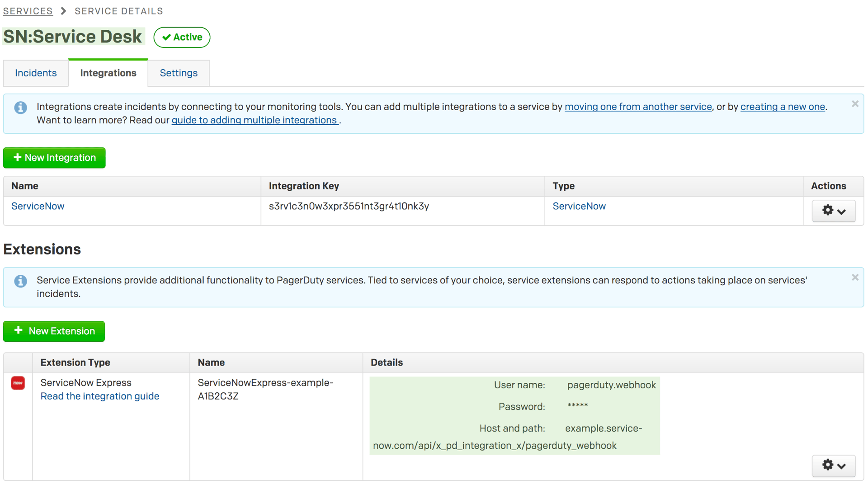Click the Name header in extensions table
The width and height of the screenshot is (868, 484).
click(211, 362)
